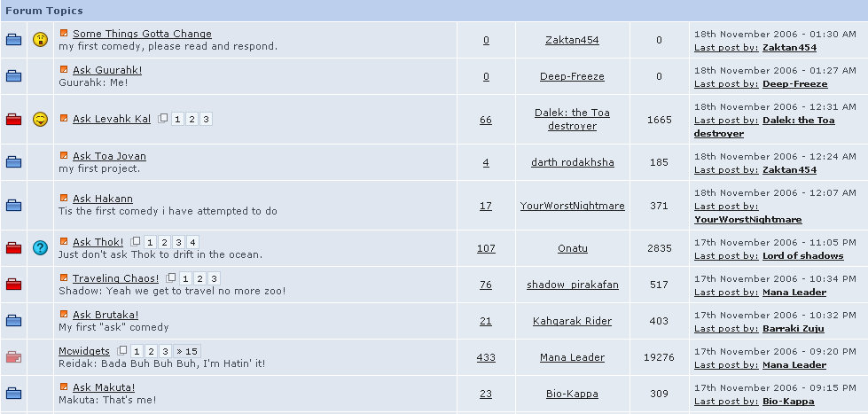The width and height of the screenshot is (868, 414).
Task: Click "Last post by:" link in the Ask Guurahk row
Action: (725, 84)
